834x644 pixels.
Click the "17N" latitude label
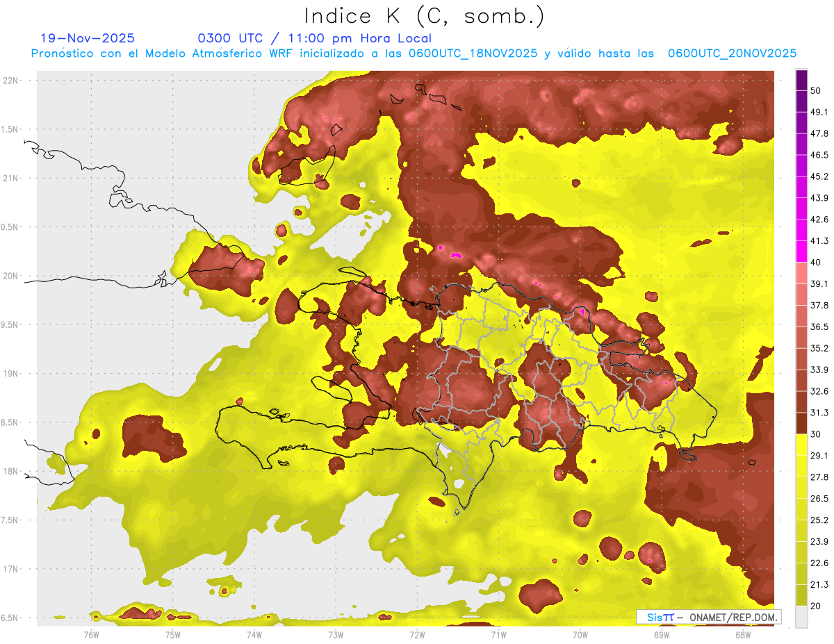10,569
